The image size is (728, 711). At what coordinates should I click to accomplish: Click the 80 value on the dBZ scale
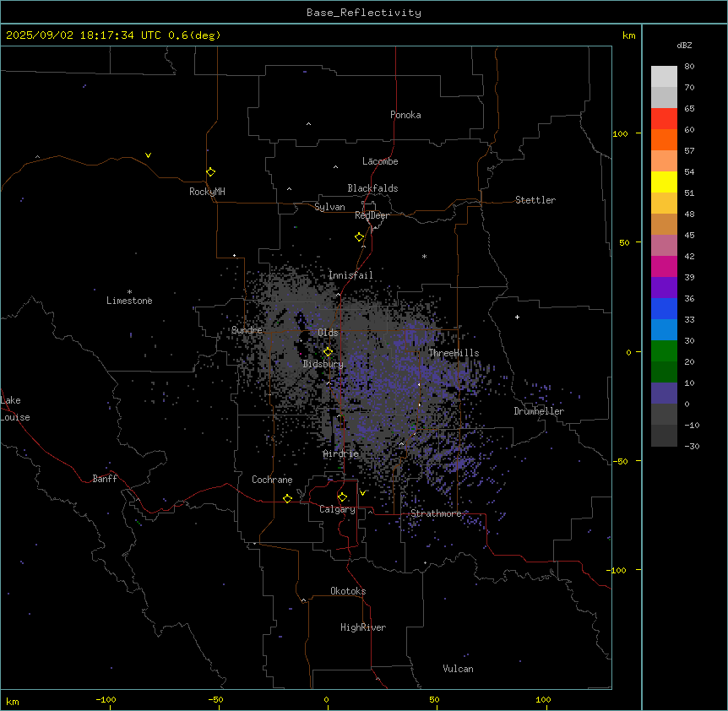[x=689, y=67]
